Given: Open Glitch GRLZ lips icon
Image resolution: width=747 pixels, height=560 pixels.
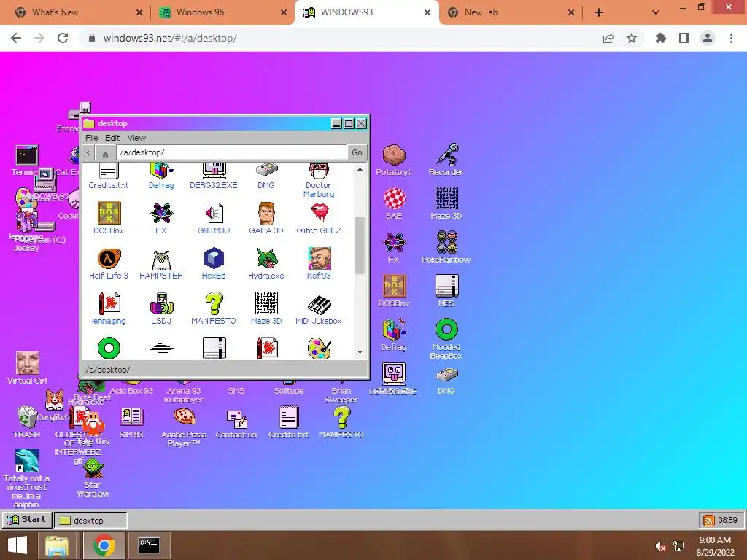Looking at the screenshot, I should (x=319, y=218).
